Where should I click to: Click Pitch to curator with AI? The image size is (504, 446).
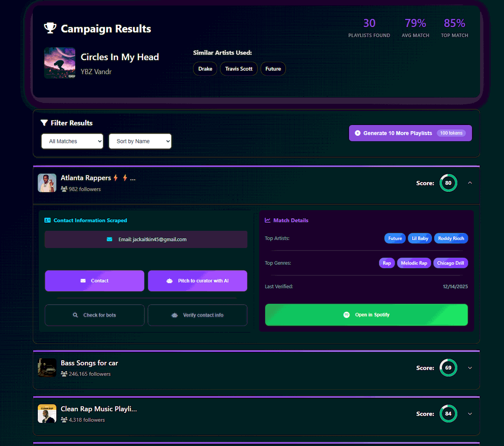197,281
